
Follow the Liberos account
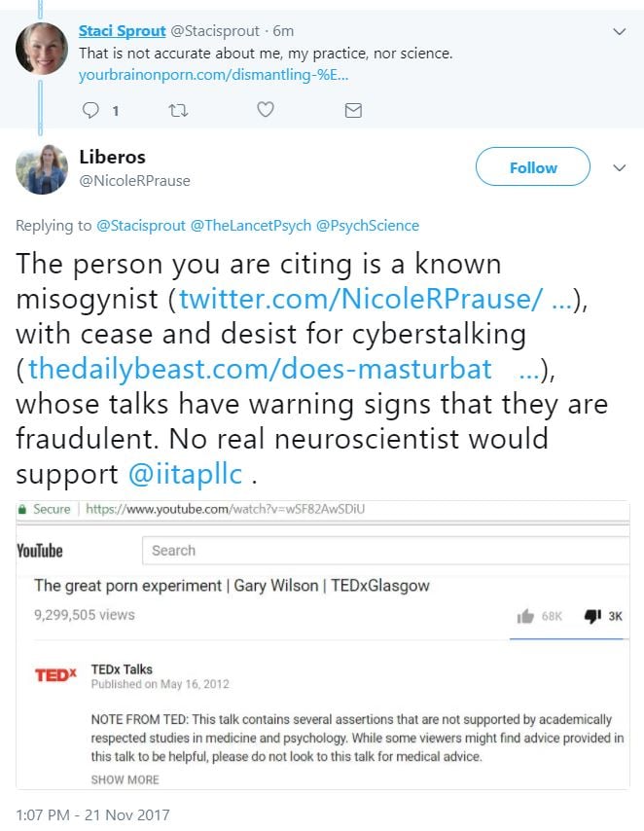pyautogui.click(x=532, y=167)
